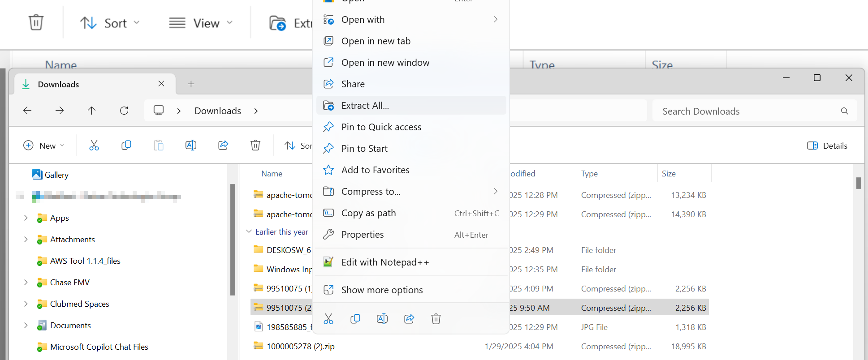Expand the Documents folder chevron
The image size is (868, 360).
click(26, 325)
